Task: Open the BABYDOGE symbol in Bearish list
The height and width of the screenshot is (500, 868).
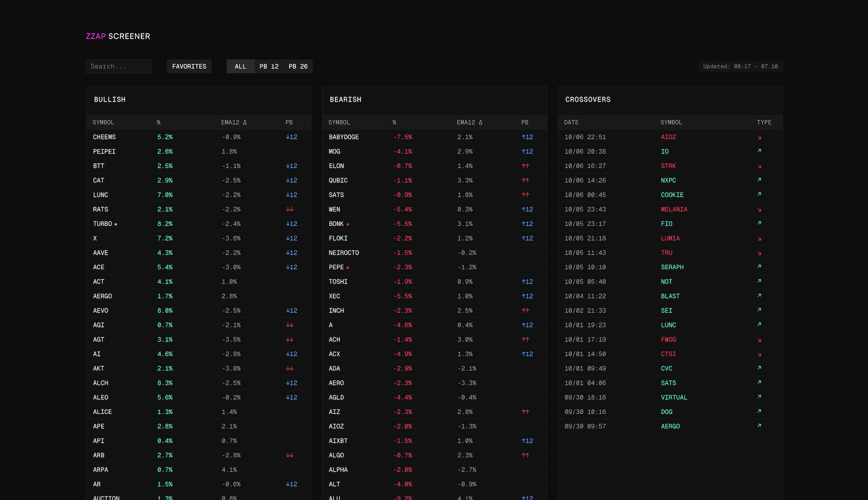Action: (x=344, y=137)
